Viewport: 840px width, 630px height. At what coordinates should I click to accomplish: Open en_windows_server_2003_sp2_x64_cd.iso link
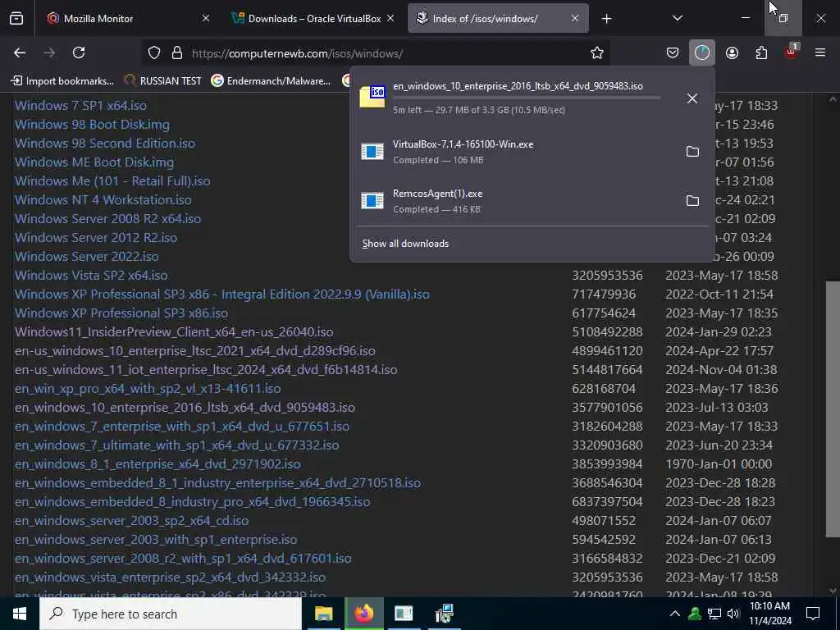(131, 521)
